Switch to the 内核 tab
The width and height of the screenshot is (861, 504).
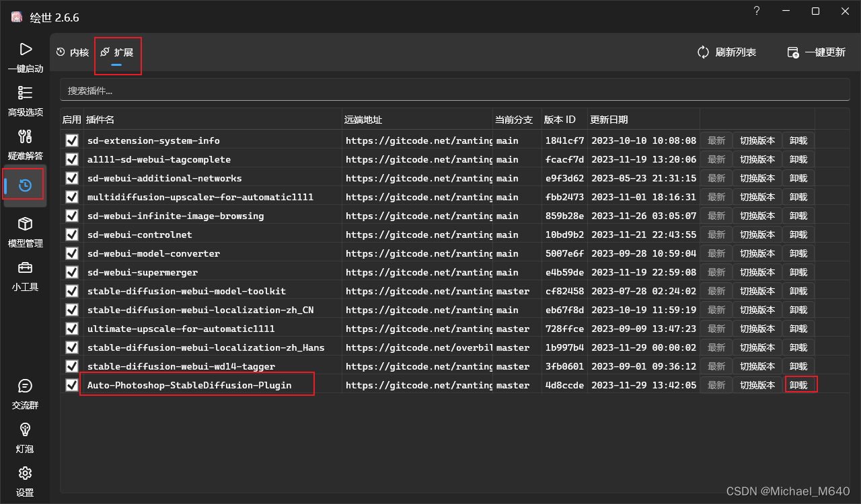click(73, 52)
